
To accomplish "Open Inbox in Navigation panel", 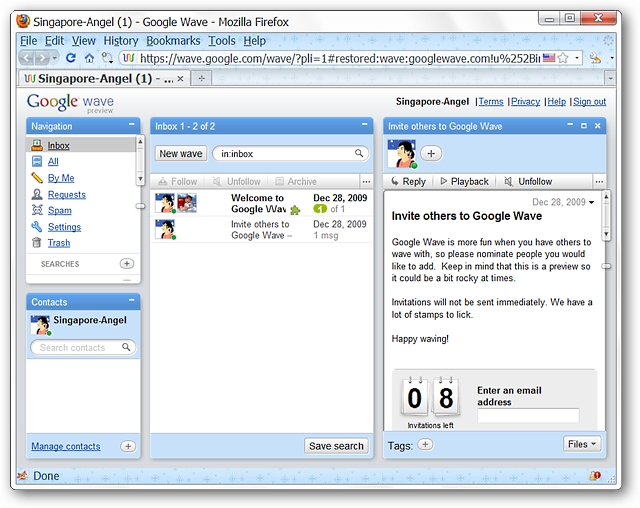I will 58,145.
